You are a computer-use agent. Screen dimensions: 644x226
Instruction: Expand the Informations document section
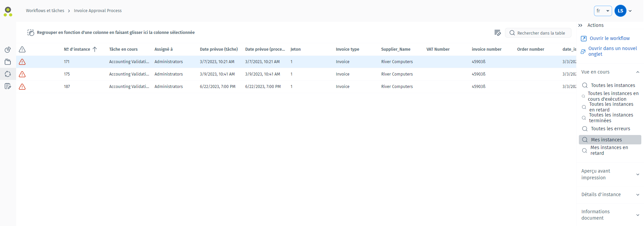coord(638,215)
